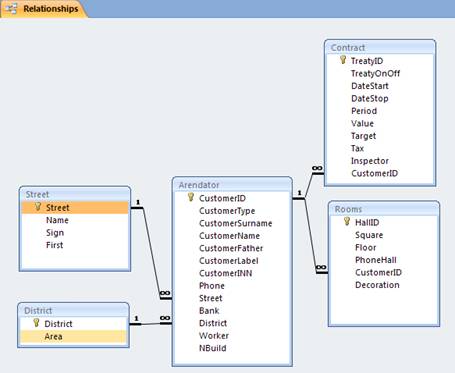Click the Arendator table title bar
Viewport: 455px width, 373px height.
(232, 185)
